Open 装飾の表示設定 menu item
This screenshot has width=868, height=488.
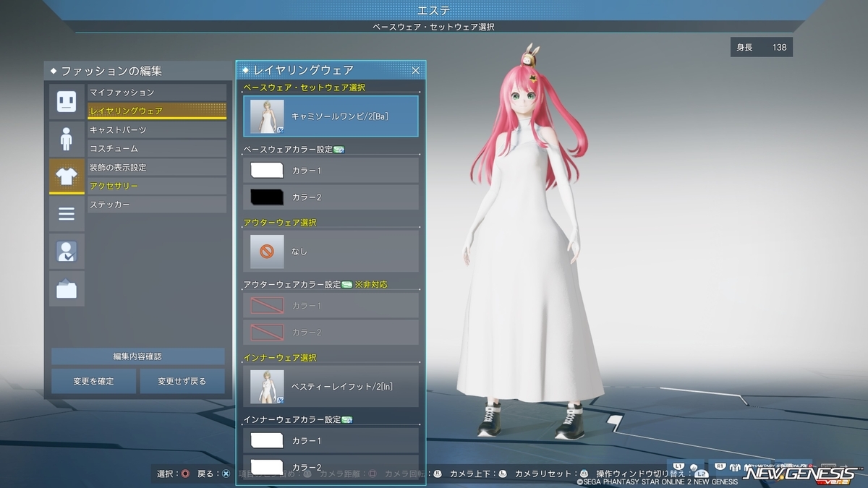157,168
